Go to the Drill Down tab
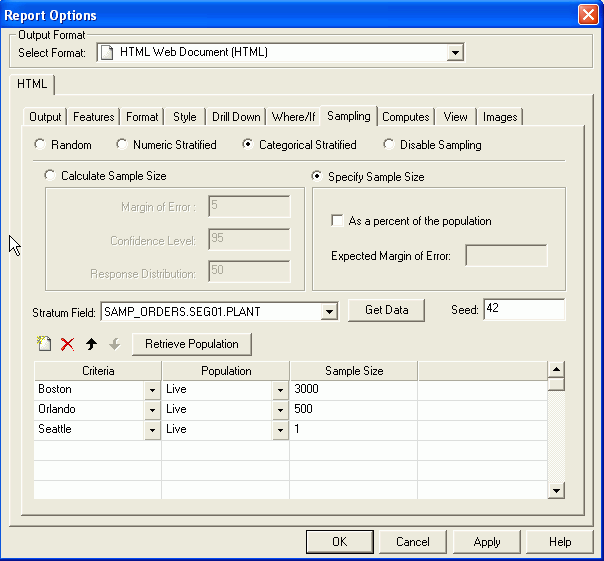This screenshot has height=561, width=604. (236, 117)
